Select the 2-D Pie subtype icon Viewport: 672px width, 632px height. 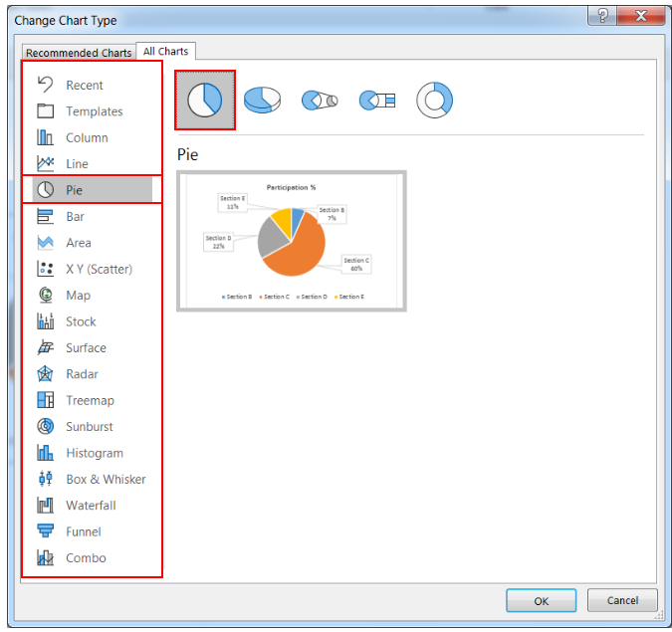click(205, 101)
